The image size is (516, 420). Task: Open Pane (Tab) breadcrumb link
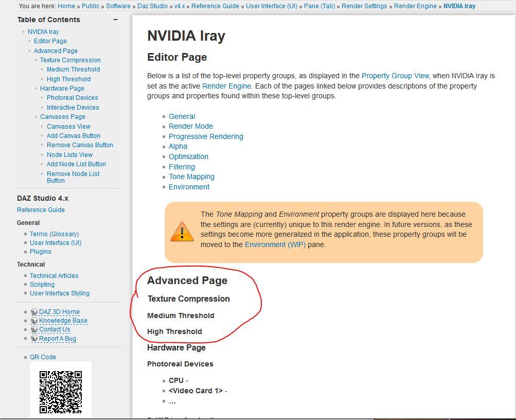tap(319, 6)
